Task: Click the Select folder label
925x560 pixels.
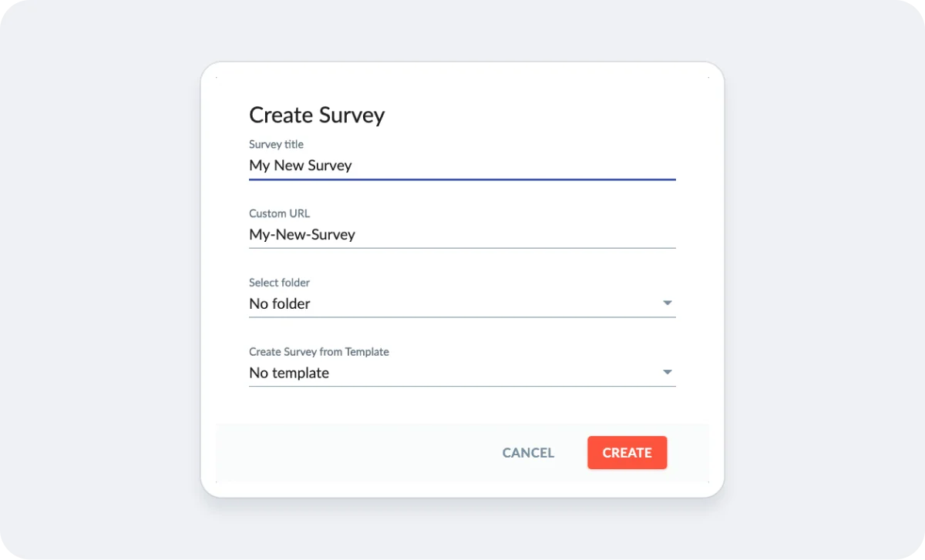Action: click(279, 283)
